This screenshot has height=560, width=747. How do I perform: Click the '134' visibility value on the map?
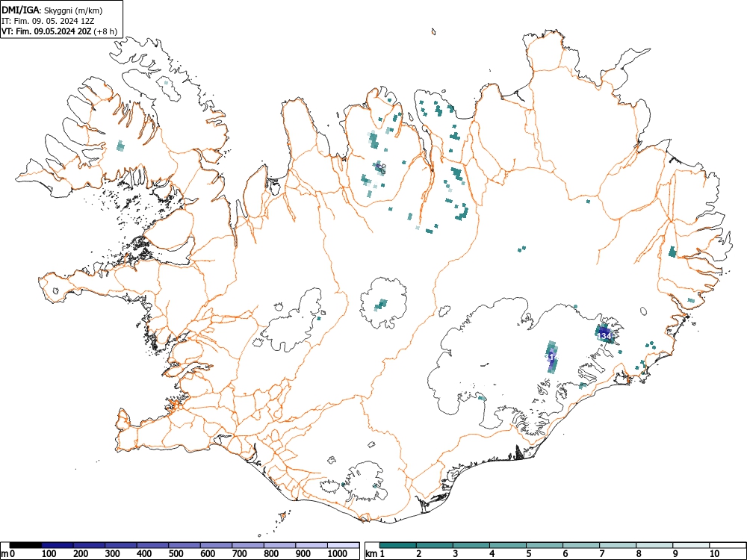(x=604, y=336)
